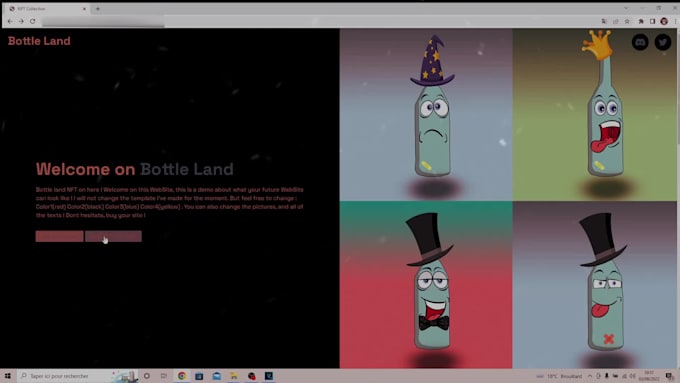This screenshot has height=383, width=680.
Task: Open the Discord link icon
Action: (x=640, y=42)
